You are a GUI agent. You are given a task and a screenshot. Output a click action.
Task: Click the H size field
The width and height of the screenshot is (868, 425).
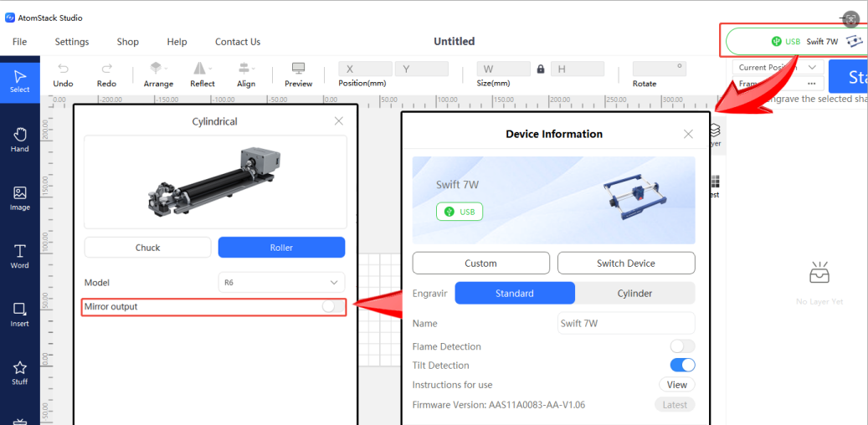(x=578, y=69)
